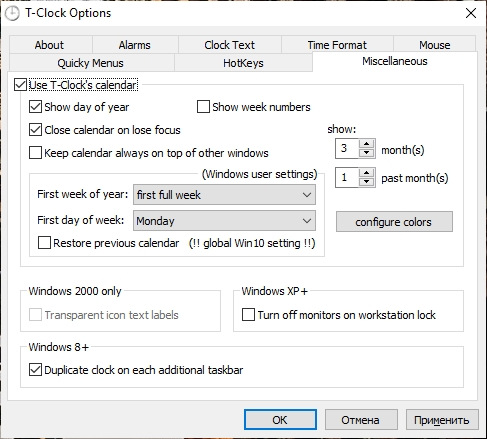Image resolution: width=487 pixels, height=439 pixels.
Task: Close the T-Clock Options dialog
Action: 471,13
